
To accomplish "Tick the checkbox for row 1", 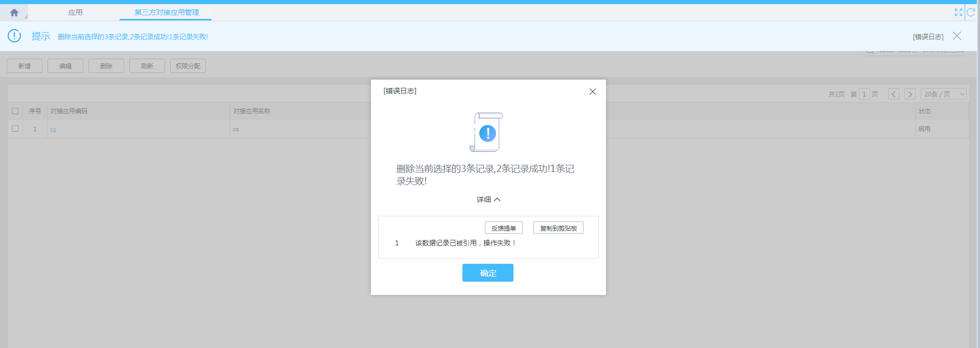I will click(x=15, y=129).
